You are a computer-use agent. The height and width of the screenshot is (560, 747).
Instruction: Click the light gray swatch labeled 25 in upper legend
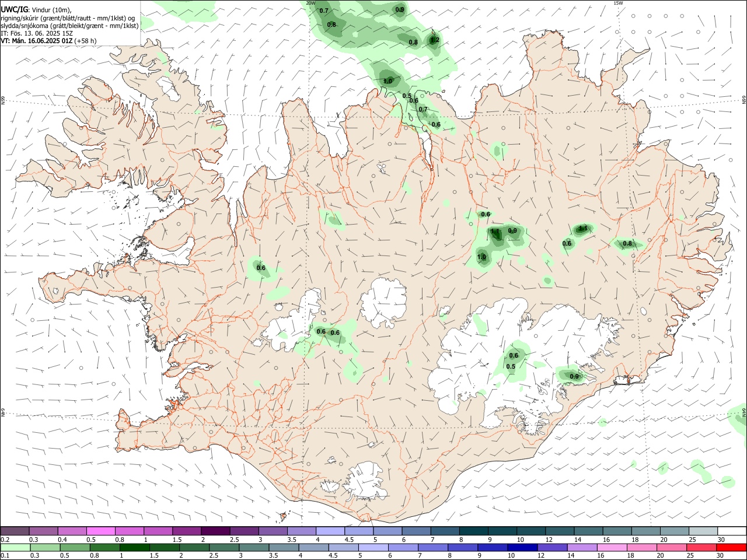coord(702,531)
